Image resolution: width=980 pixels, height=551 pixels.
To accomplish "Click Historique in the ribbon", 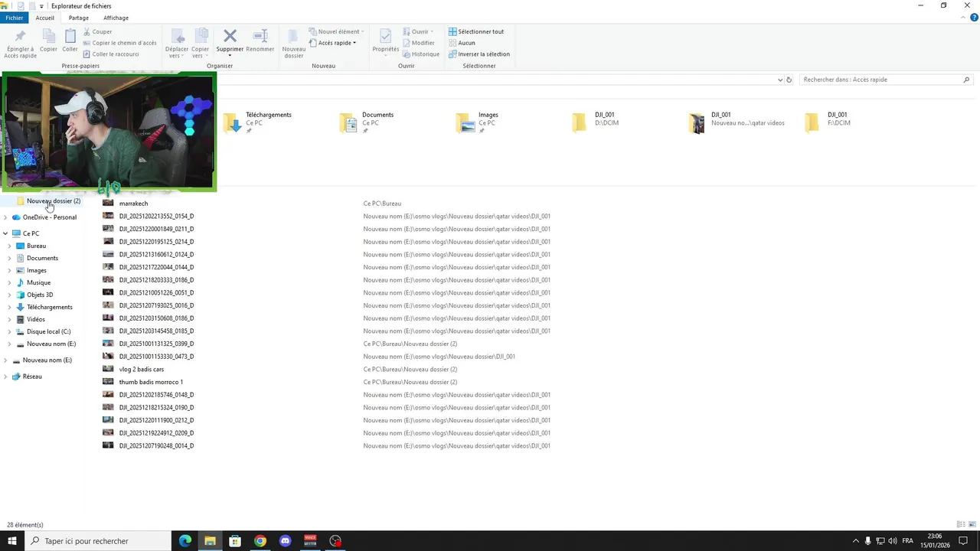I will 421,54.
